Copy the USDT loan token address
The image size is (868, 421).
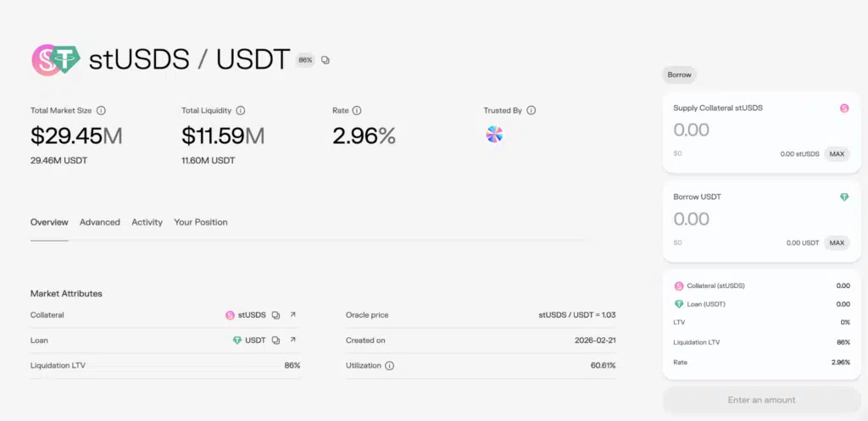(275, 340)
